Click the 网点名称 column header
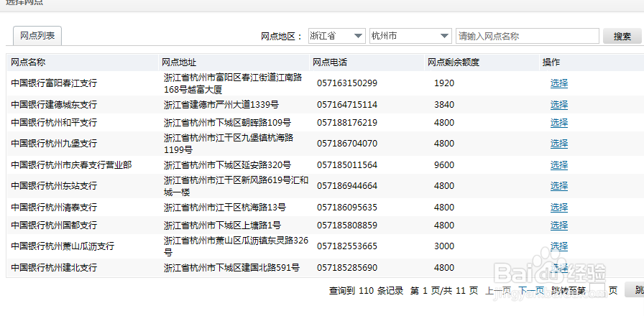Image resolution: width=644 pixels, height=316 pixels. 28,62
